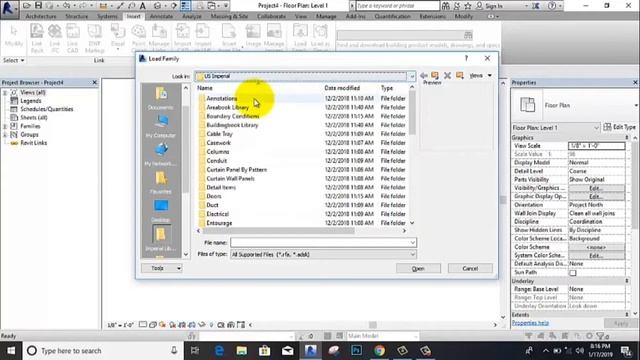
Task: Click the File name input field
Action: click(320, 242)
